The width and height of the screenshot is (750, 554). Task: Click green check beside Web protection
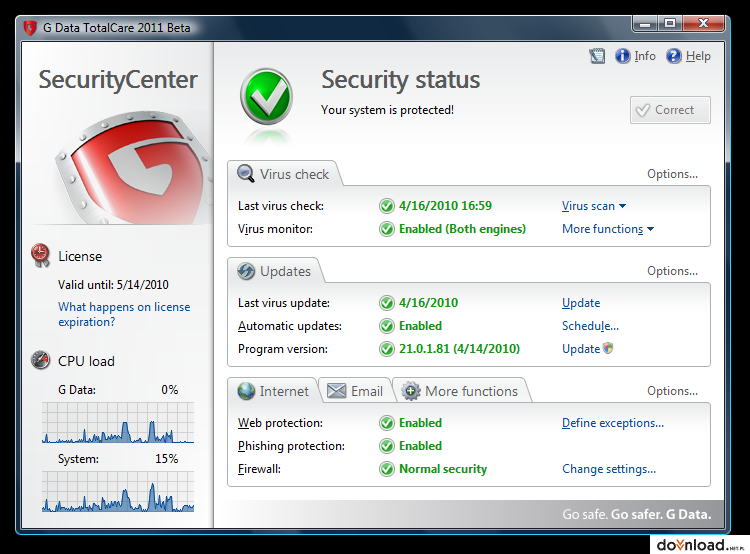click(386, 423)
